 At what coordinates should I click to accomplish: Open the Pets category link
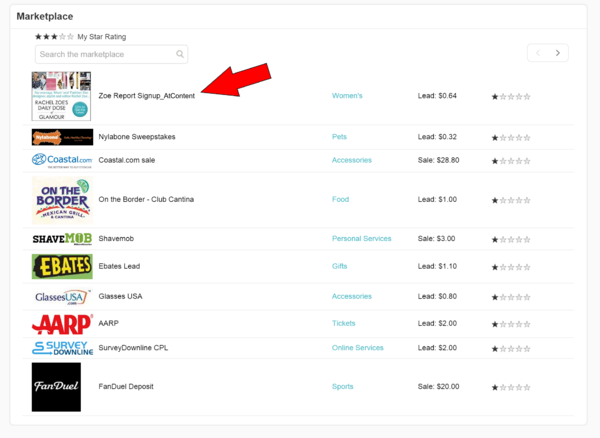[x=339, y=137]
